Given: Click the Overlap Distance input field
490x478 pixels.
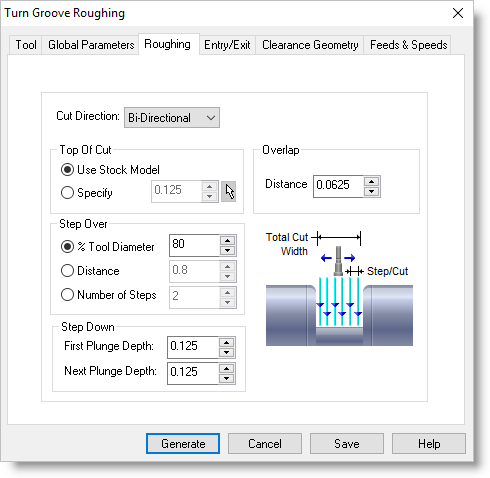Looking at the screenshot, I should (338, 186).
